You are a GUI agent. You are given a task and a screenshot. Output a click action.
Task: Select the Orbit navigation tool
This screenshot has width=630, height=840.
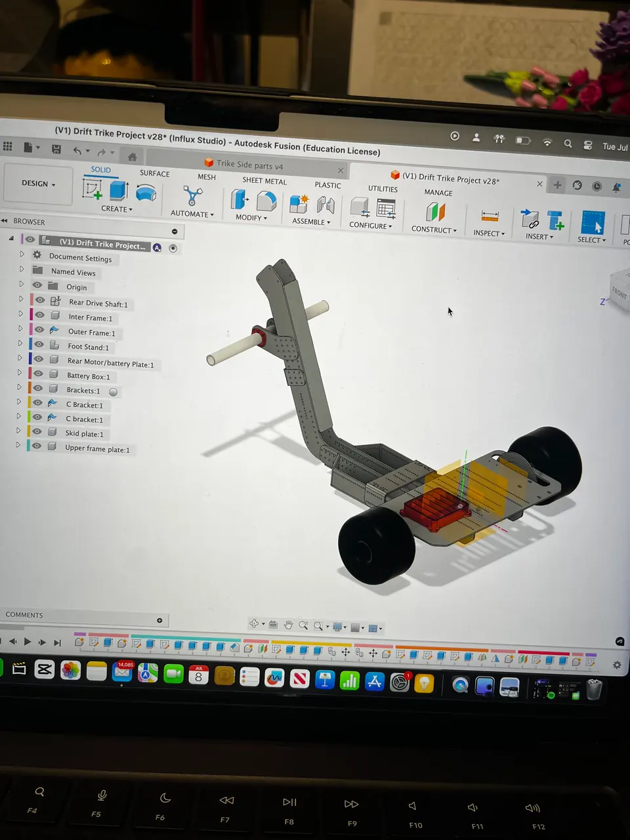(255, 623)
